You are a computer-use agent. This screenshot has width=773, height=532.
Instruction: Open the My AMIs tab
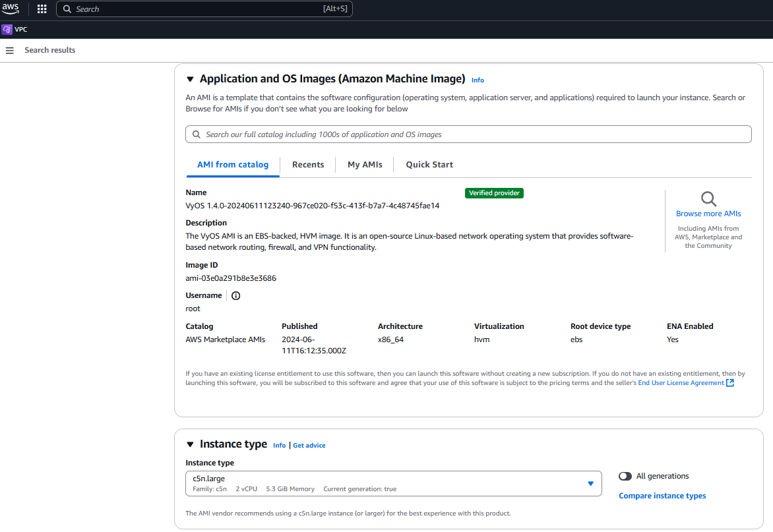tap(364, 164)
